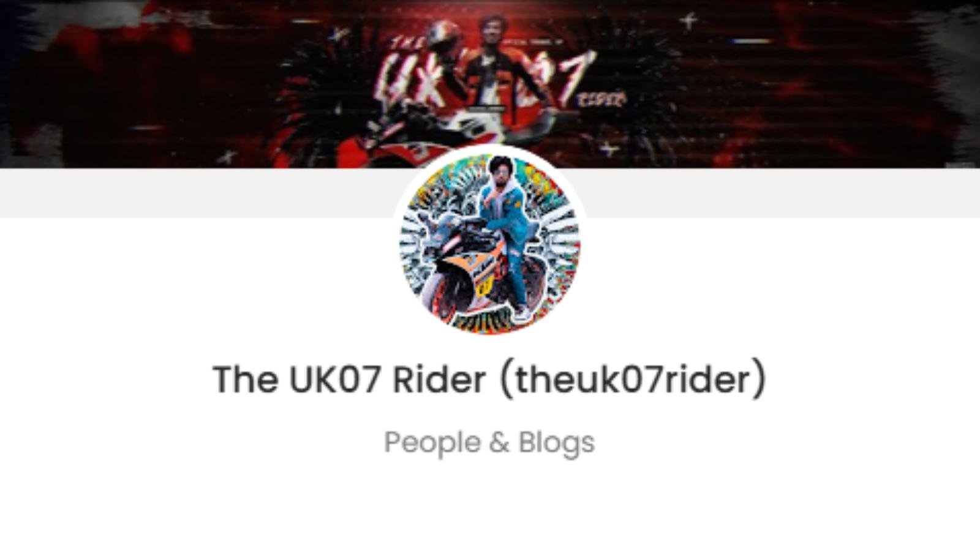Viewport: 980px width, 551px height.
Task: Click the word Blogs in category label
Action: (557, 443)
